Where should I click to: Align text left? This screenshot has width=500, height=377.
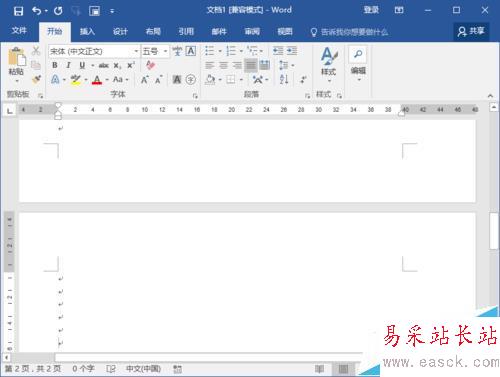tap(210, 65)
